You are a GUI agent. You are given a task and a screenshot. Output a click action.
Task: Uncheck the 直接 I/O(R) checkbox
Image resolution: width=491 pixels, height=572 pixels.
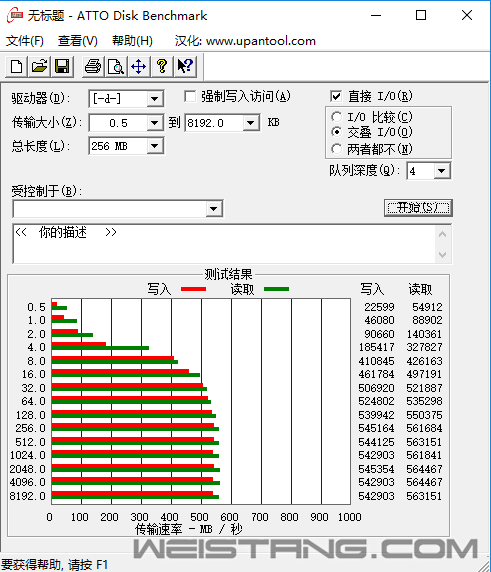tap(336, 97)
